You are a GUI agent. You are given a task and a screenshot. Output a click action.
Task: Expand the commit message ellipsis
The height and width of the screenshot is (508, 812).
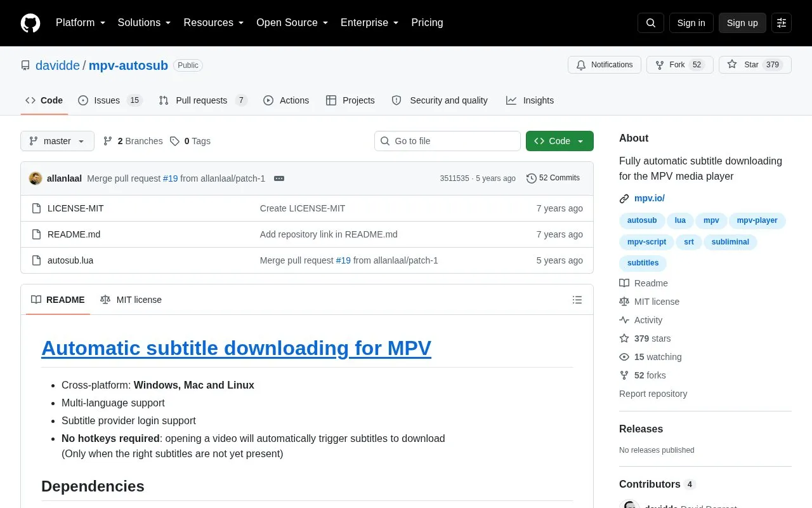pyautogui.click(x=279, y=178)
